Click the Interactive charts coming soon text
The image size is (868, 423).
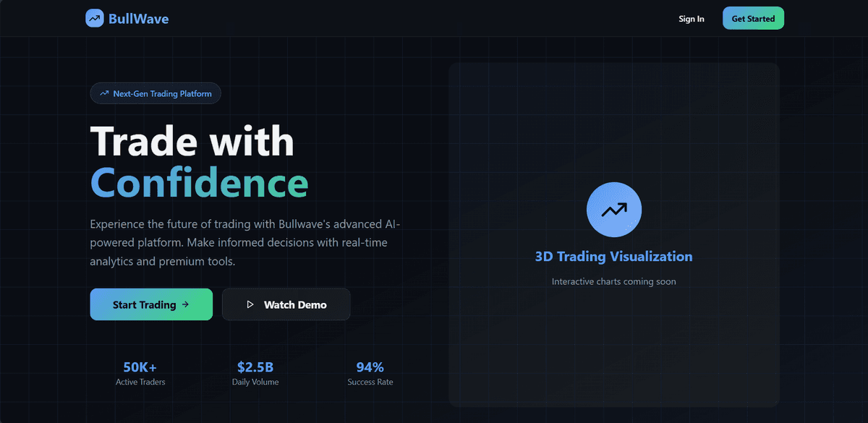point(613,281)
